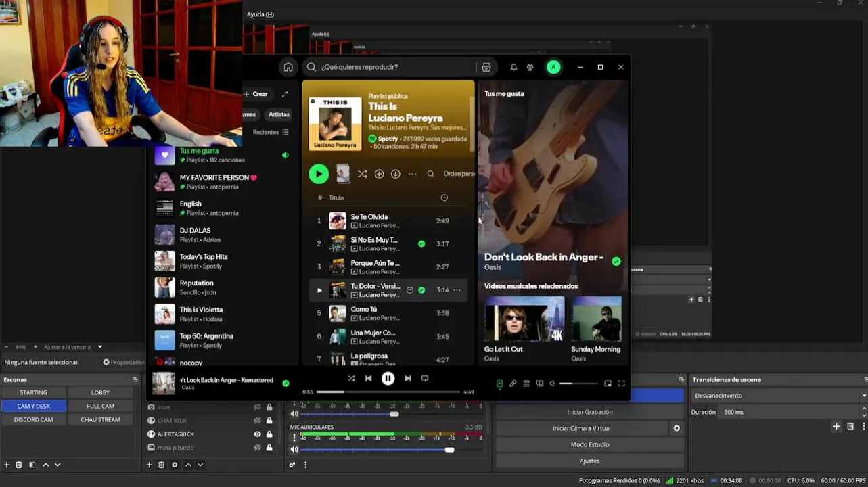
Task: Click Iniciar Grabación button
Action: tap(589, 412)
